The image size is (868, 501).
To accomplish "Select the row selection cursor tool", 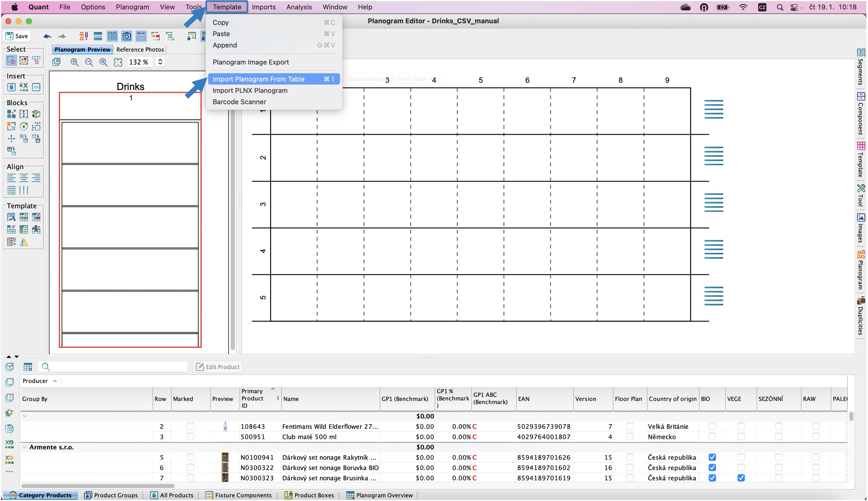I will [x=36, y=61].
